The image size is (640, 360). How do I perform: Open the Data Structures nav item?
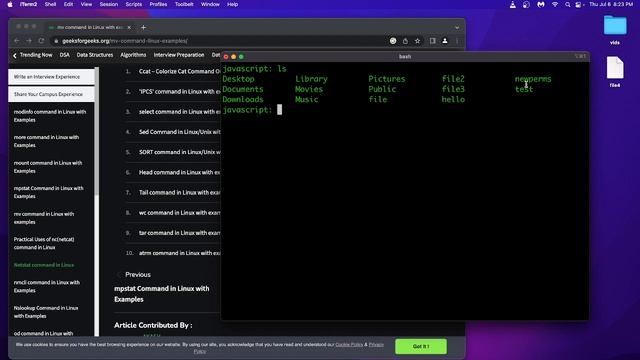click(x=95, y=55)
